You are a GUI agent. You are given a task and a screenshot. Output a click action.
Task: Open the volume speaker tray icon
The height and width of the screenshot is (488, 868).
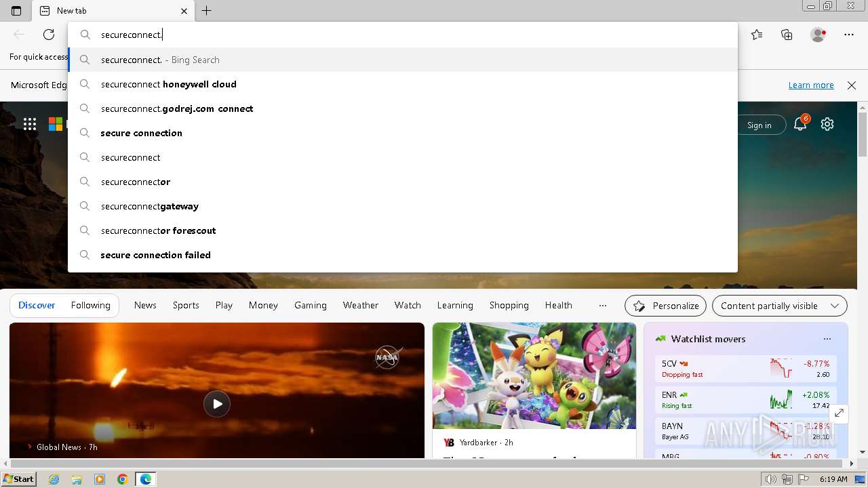click(771, 479)
